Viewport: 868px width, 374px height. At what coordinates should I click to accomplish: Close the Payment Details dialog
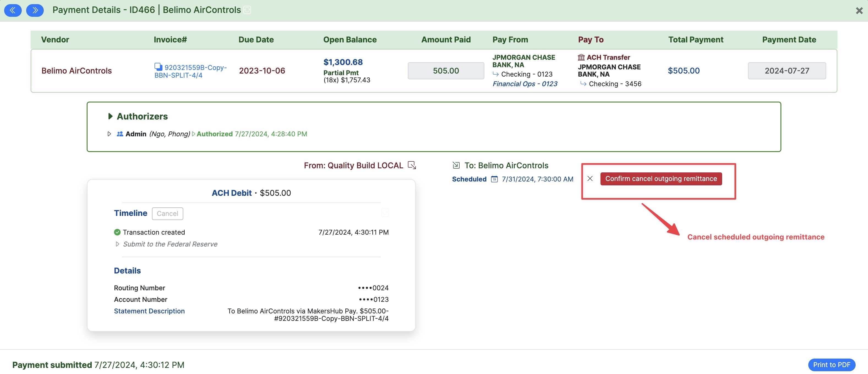click(859, 11)
